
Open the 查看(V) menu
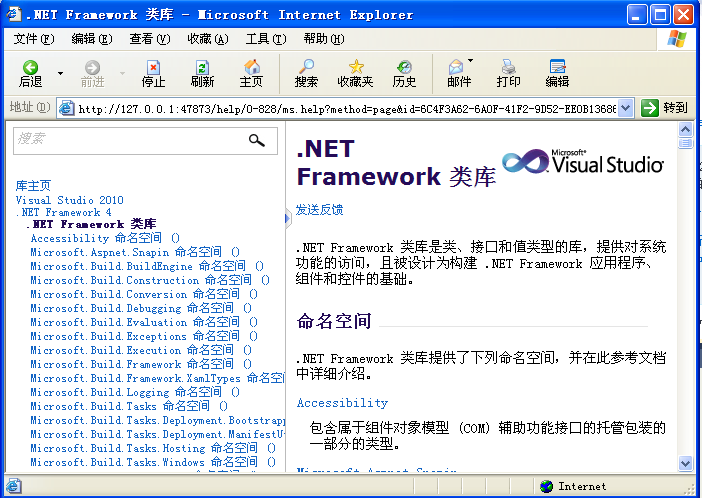pos(150,39)
